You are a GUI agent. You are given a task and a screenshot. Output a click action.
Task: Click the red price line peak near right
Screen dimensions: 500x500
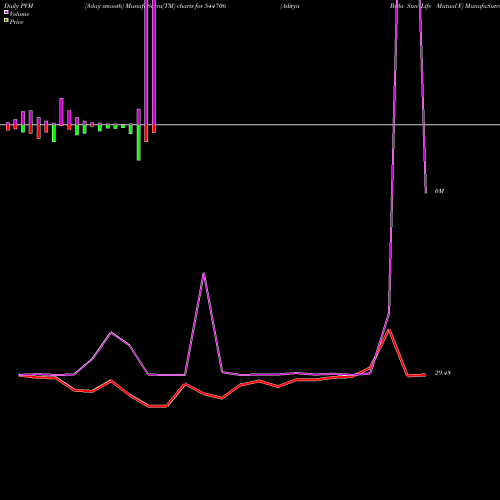click(x=389, y=330)
